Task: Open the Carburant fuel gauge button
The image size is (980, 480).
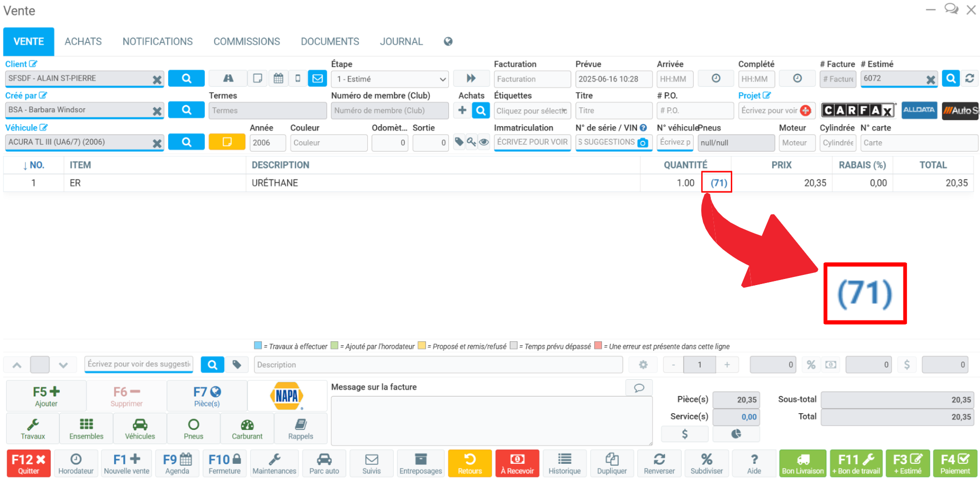Action: [247, 428]
